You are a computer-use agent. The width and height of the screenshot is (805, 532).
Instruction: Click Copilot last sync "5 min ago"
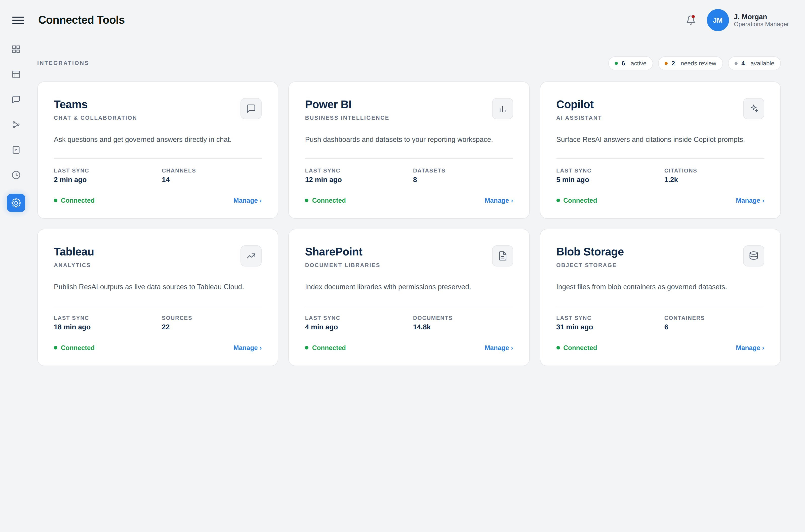point(573,180)
